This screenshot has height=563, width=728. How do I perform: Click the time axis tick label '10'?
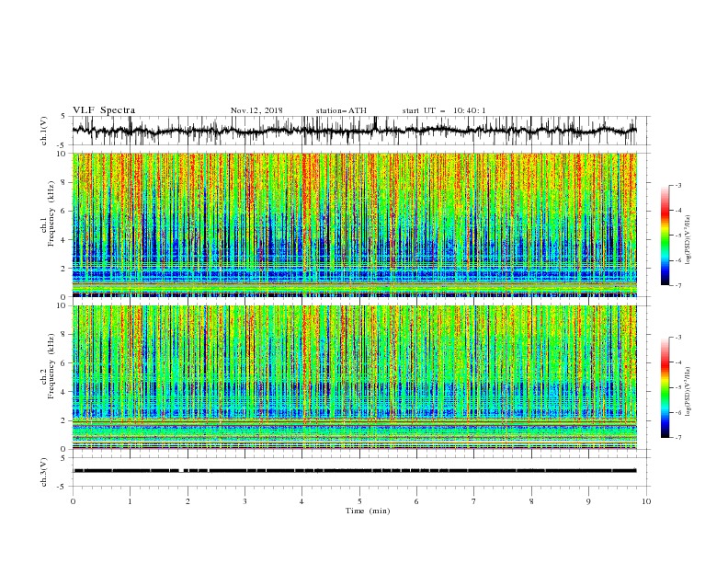click(646, 501)
